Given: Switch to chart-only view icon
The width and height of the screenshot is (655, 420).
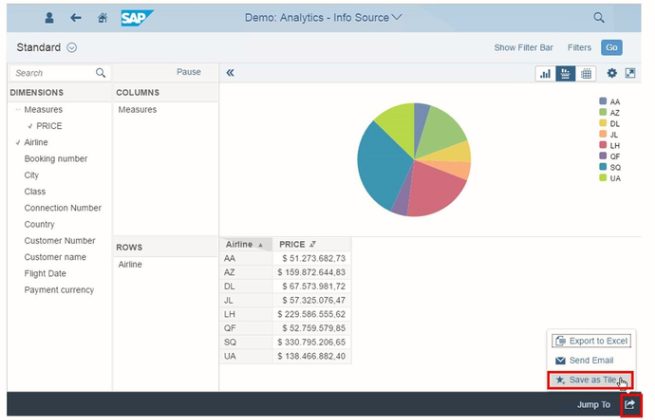Looking at the screenshot, I should pyautogui.click(x=545, y=73).
